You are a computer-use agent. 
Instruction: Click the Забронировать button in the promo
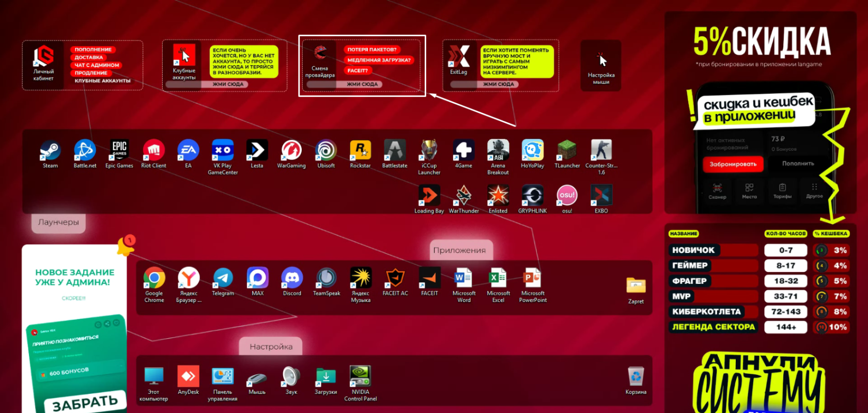coord(733,164)
